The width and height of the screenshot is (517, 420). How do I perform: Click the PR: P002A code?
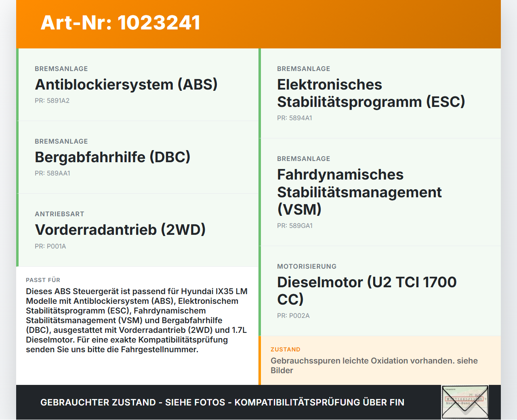[x=293, y=316]
